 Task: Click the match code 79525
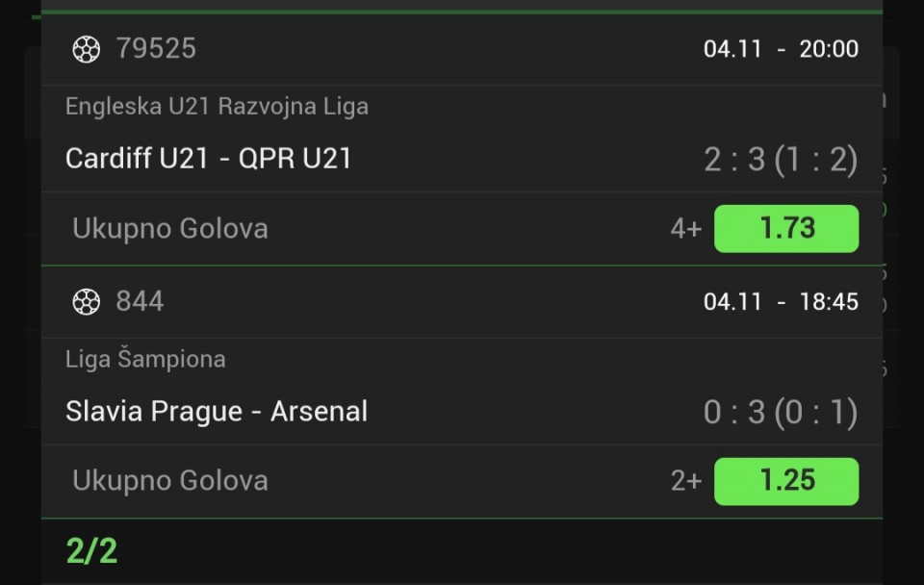[156, 49]
